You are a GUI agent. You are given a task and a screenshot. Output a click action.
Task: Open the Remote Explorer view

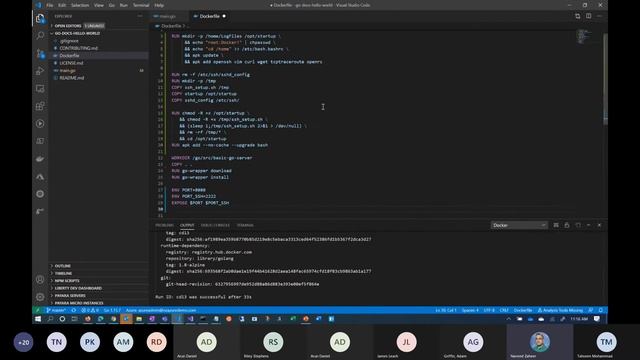(40, 89)
